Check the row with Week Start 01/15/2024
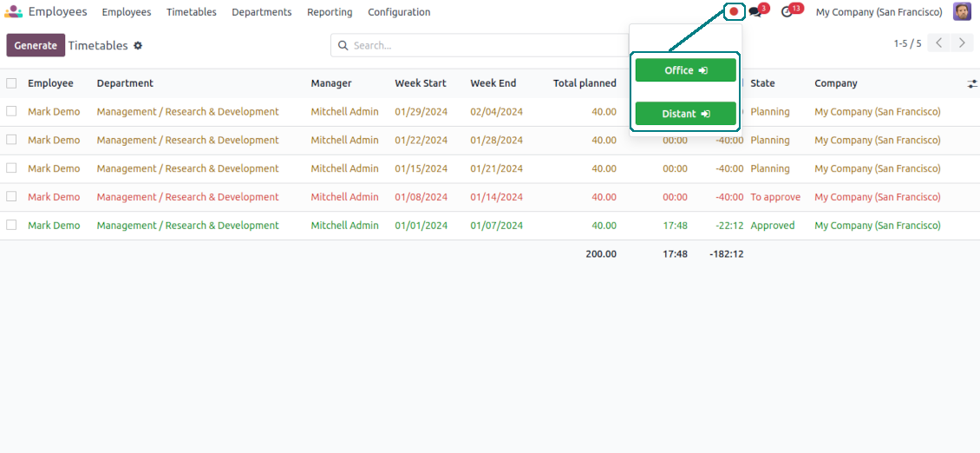Image resolution: width=980 pixels, height=453 pixels. tap(11, 168)
